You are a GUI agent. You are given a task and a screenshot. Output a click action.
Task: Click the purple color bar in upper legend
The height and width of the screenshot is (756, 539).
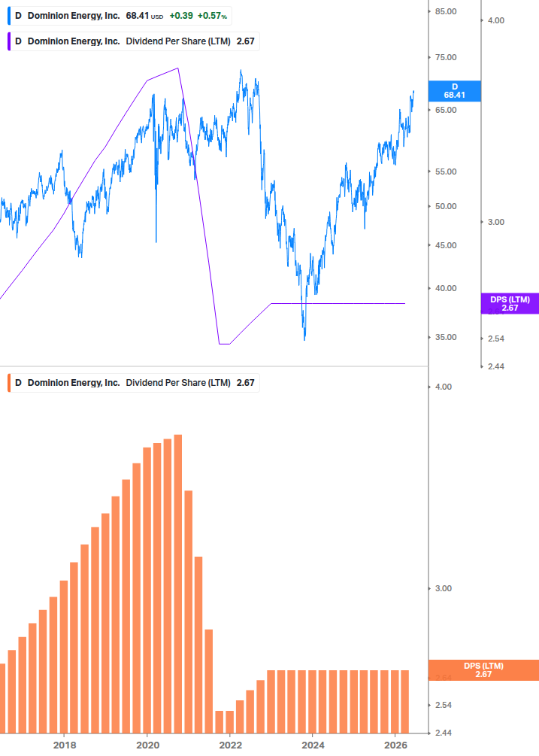tap(9, 41)
